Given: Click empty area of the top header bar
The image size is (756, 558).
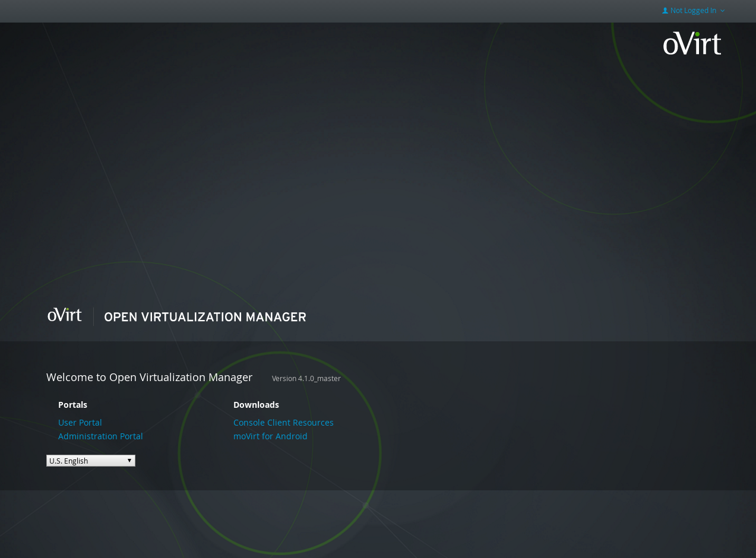Looking at the screenshot, I should pyautogui.click(x=356, y=11).
